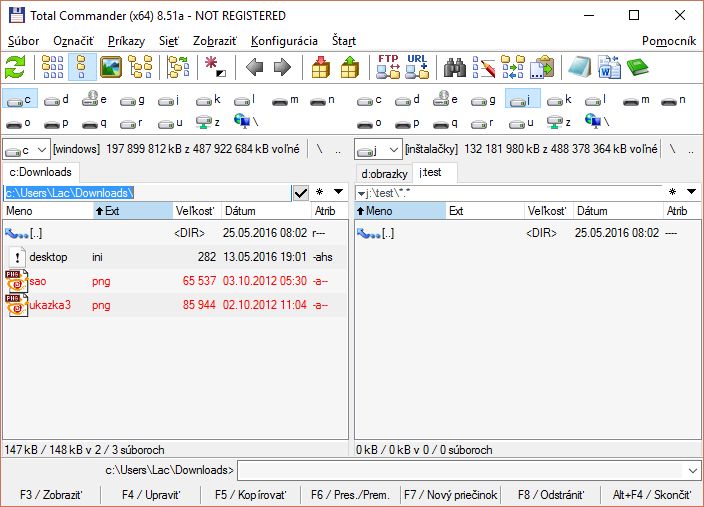Screen dimensions: 704x507
Task: Sort right panel by Dátum column
Action: tap(618, 211)
